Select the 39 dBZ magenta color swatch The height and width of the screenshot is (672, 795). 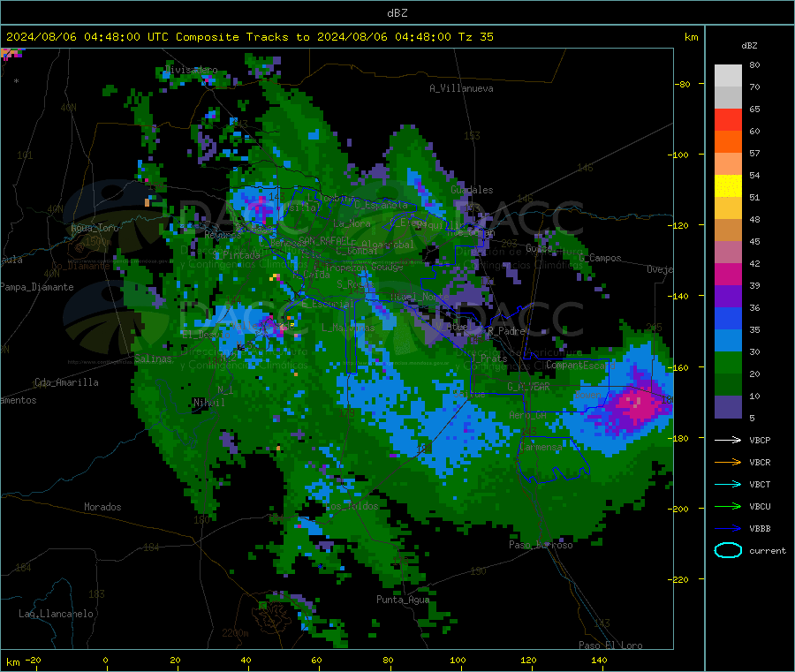(728, 274)
